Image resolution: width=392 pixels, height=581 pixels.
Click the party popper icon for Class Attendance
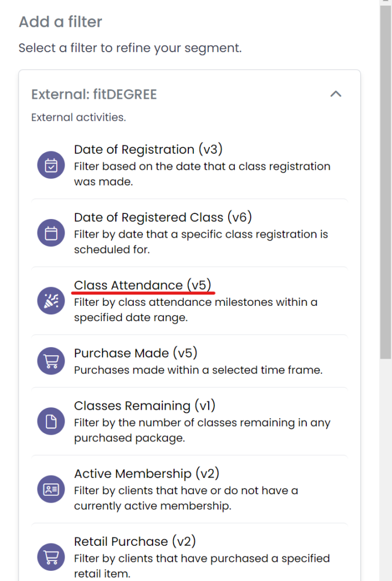click(x=51, y=301)
